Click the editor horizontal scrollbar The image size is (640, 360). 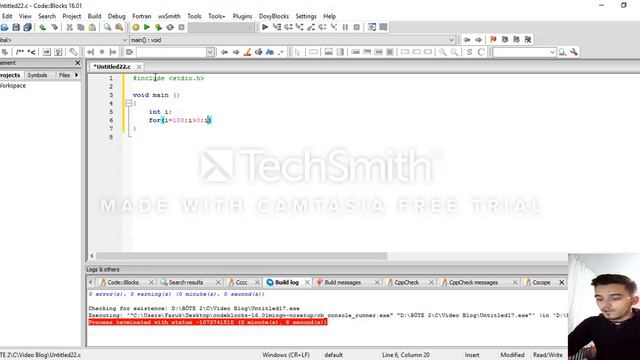pyautogui.click(x=242, y=256)
